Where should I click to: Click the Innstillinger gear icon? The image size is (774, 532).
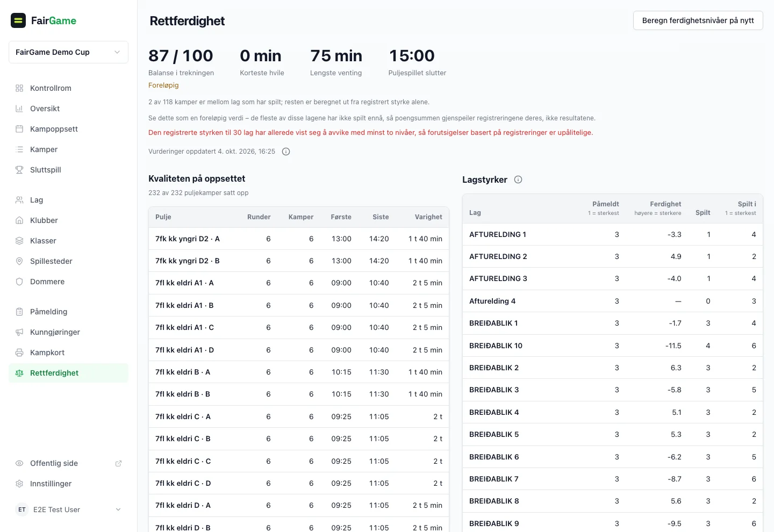pyautogui.click(x=19, y=484)
